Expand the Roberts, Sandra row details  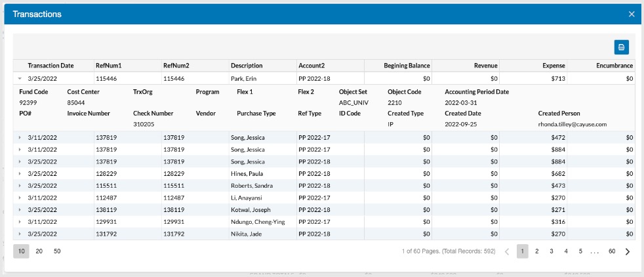coord(19,186)
